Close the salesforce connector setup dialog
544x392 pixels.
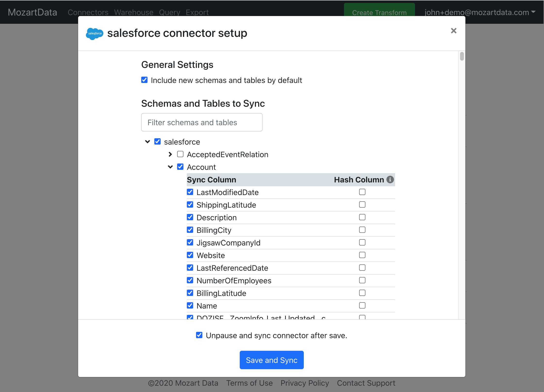point(453,31)
